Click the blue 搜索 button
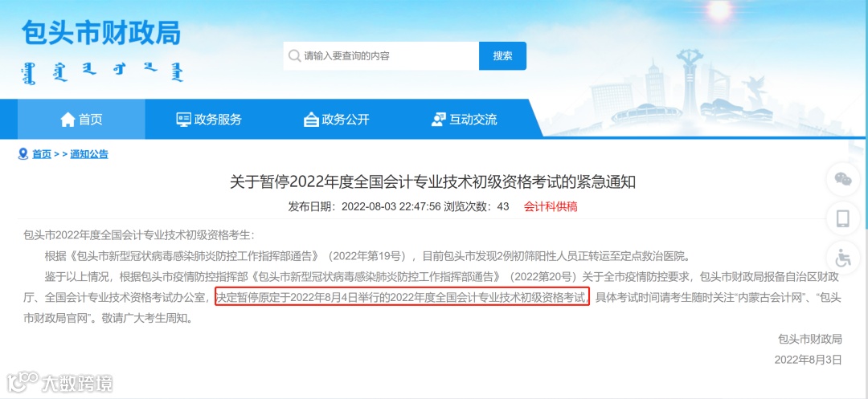Screen dimensions: 868x399 pos(502,56)
